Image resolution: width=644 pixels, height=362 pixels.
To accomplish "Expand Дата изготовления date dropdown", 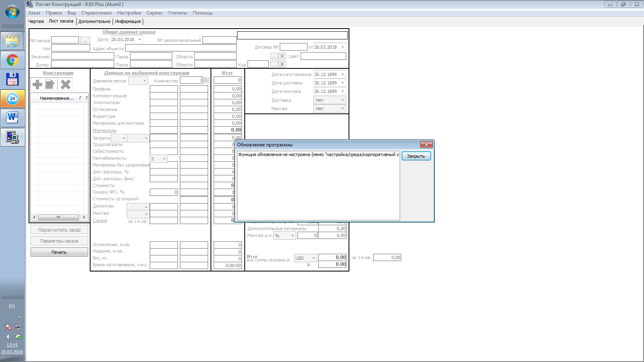I will (343, 74).
